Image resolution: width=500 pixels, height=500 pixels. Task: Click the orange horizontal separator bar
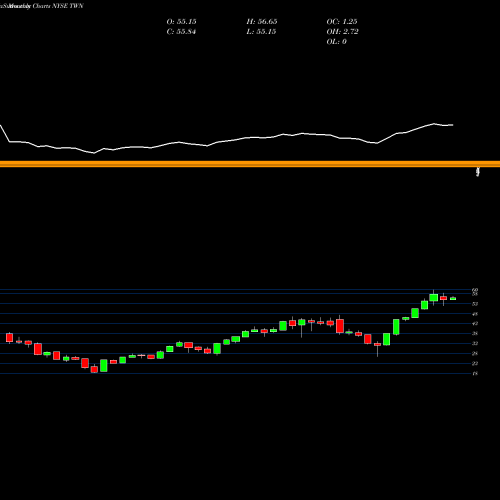click(x=250, y=164)
